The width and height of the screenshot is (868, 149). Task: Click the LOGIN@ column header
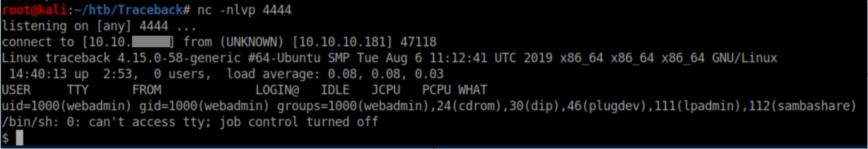pos(277,90)
